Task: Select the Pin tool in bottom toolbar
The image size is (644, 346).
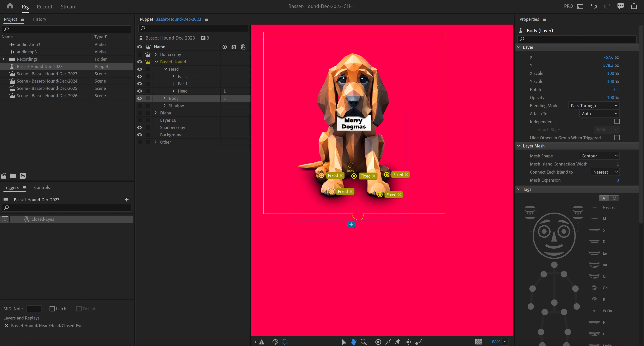Action: 397,342
